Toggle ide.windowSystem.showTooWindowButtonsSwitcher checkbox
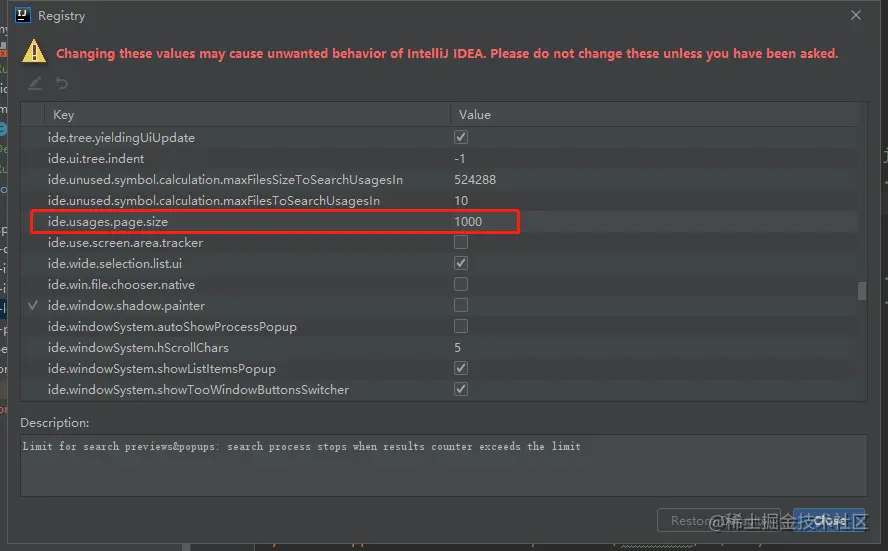888x551 pixels. tap(461, 389)
